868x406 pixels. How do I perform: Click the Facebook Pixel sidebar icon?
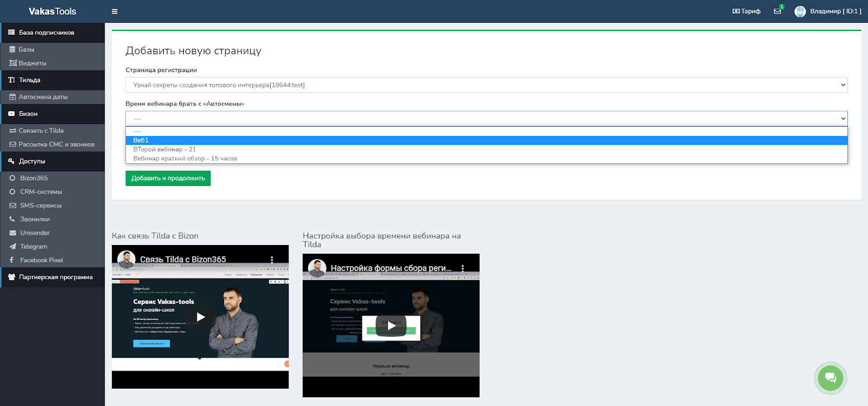12,260
